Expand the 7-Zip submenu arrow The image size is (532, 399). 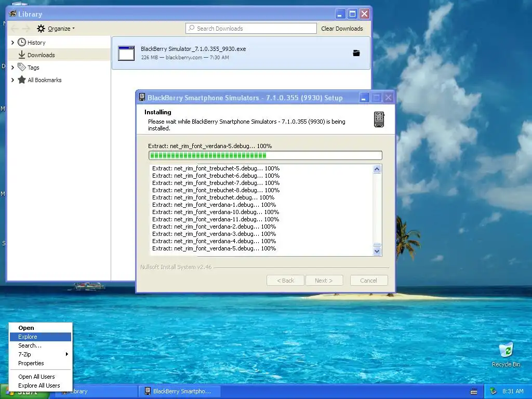pos(67,354)
